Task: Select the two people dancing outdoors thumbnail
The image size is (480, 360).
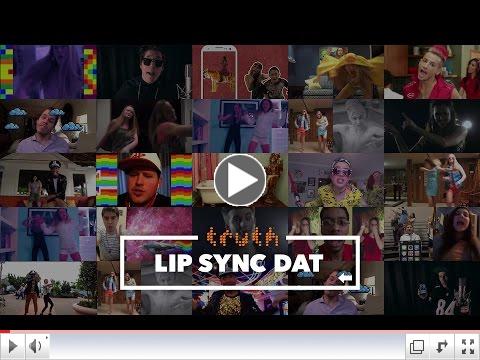Action: pos(48,288)
